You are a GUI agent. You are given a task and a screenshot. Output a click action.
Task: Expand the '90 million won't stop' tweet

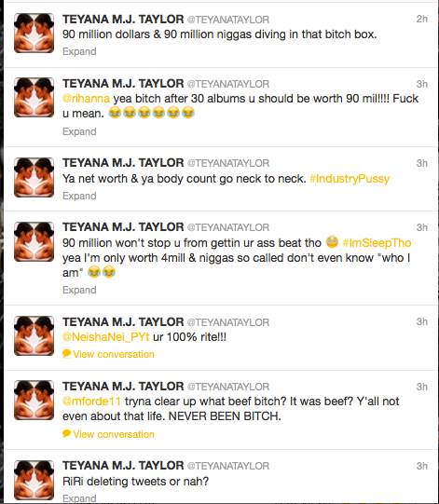point(79,290)
